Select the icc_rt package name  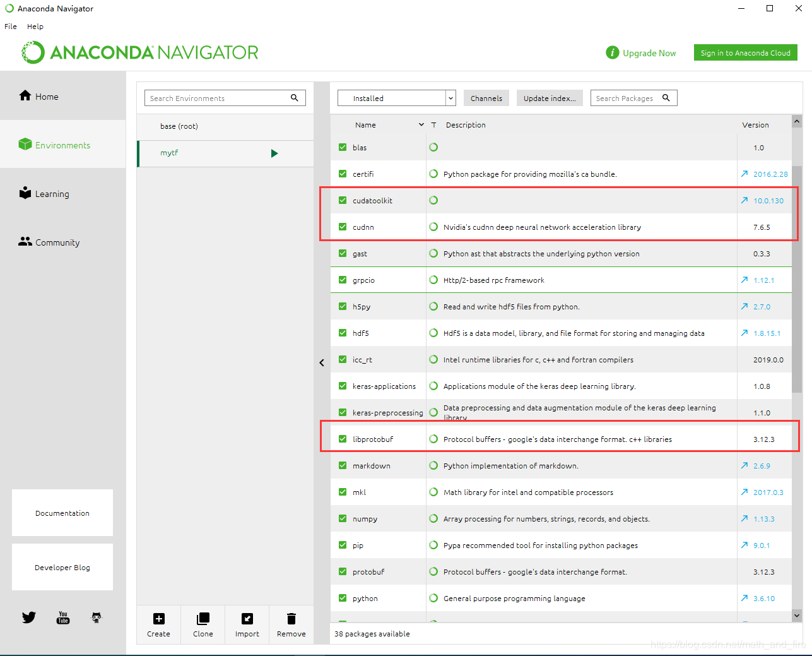pyautogui.click(x=362, y=359)
